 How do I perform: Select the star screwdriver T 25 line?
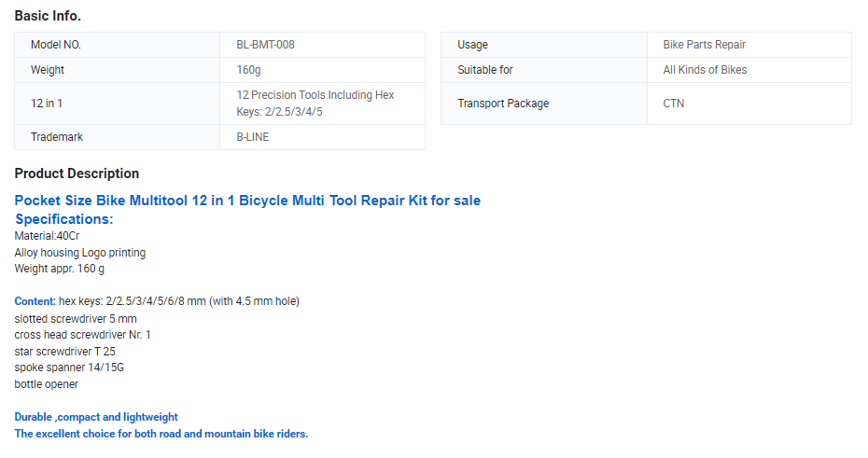[64, 352]
